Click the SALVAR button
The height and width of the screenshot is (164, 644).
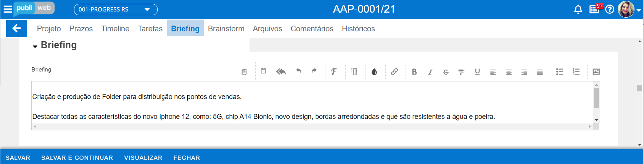pos(18,158)
